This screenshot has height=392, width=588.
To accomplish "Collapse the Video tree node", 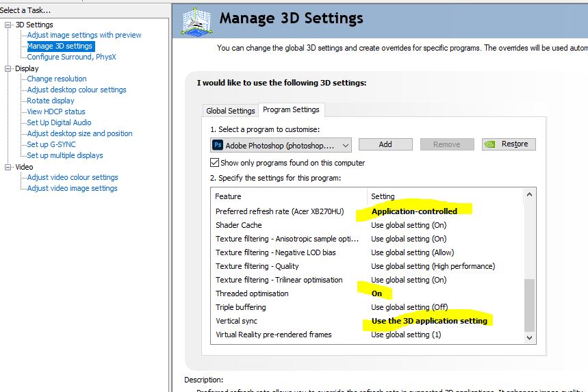I will click(x=8, y=167).
